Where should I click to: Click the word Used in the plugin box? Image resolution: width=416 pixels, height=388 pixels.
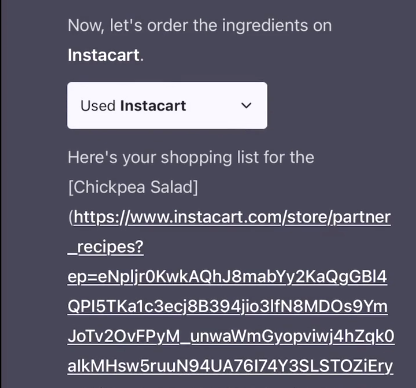(98, 106)
